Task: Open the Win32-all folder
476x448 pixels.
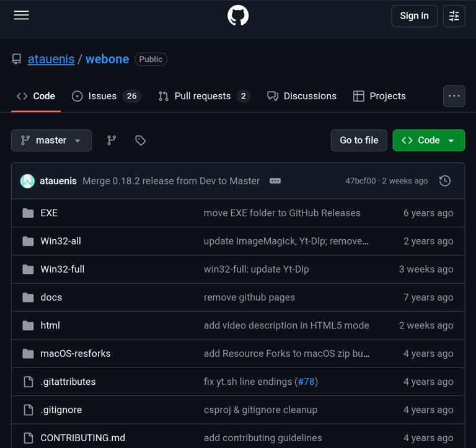Action: (x=61, y=241)
